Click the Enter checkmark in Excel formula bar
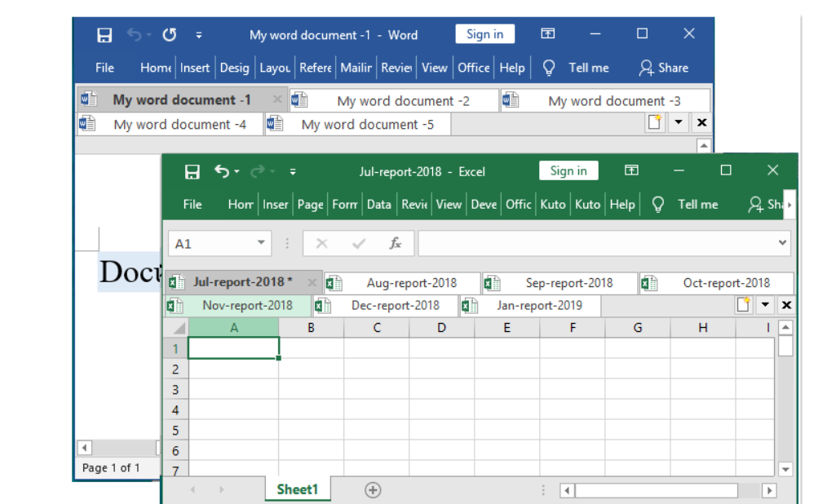Image resolution: width=827 pixels, height=504 pixels. click(359, 244)
